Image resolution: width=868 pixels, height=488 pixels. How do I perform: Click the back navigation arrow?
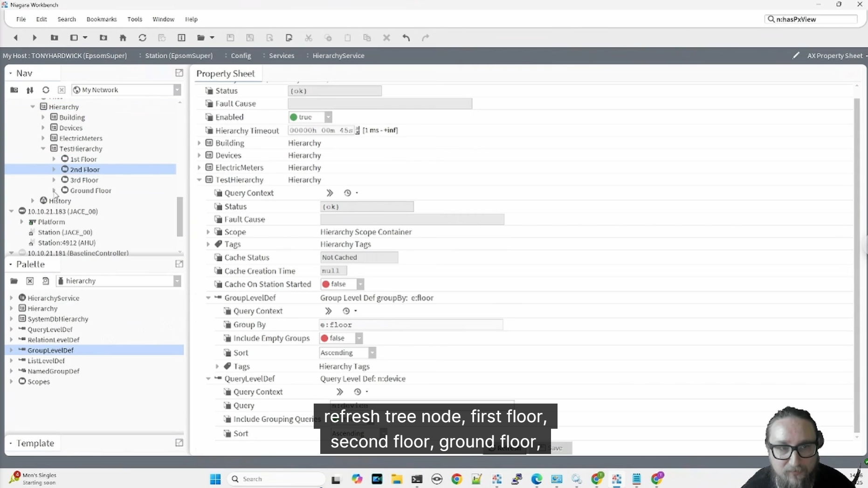point(16,38)
